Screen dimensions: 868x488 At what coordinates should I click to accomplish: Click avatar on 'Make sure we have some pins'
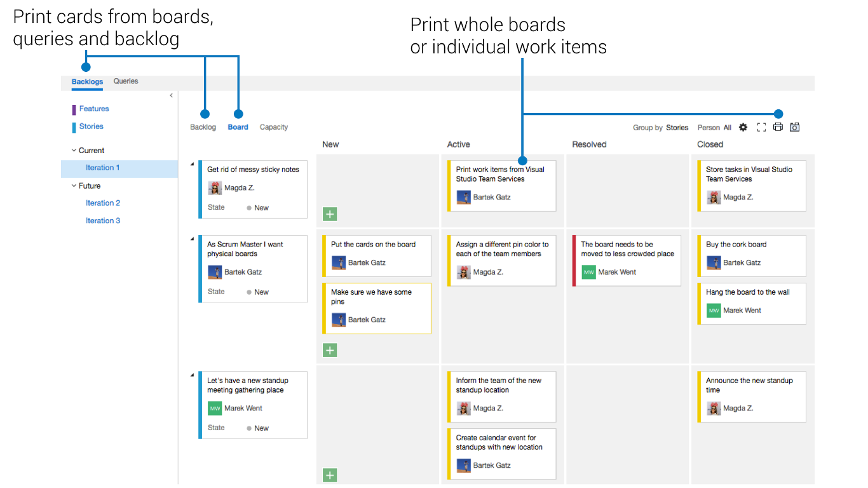coord(339,320)
